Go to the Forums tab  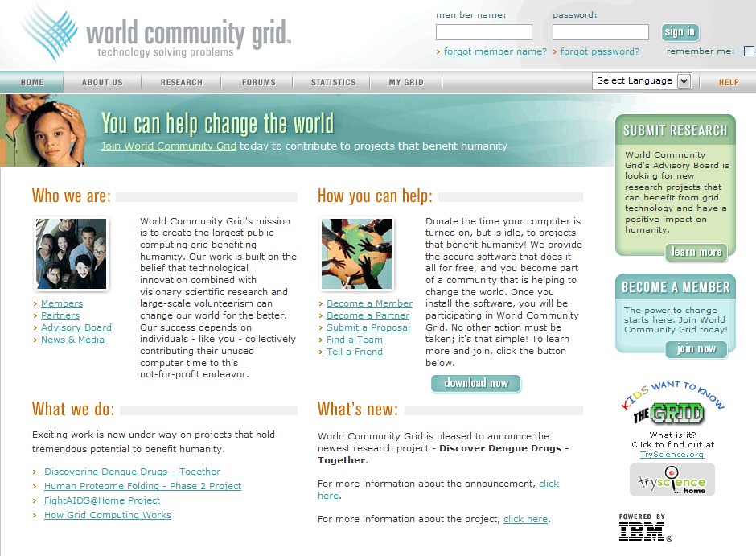click(x=259, y=82)
